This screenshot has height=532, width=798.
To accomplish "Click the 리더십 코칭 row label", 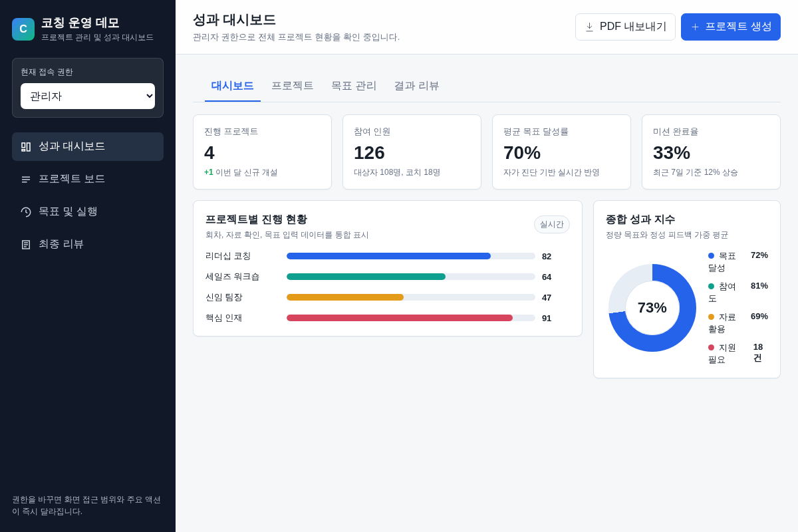I will (x=228, y=256).
